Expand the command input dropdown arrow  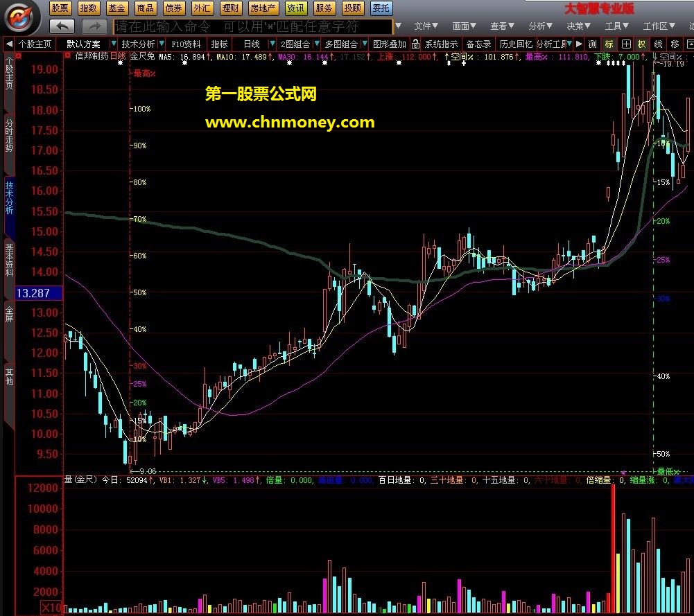(398, 26)
